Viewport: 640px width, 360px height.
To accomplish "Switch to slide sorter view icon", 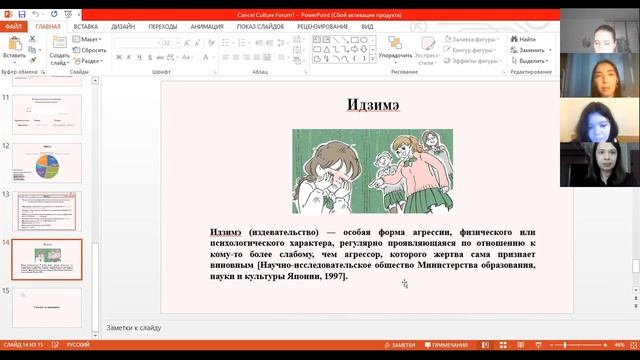I will [503, 345].
